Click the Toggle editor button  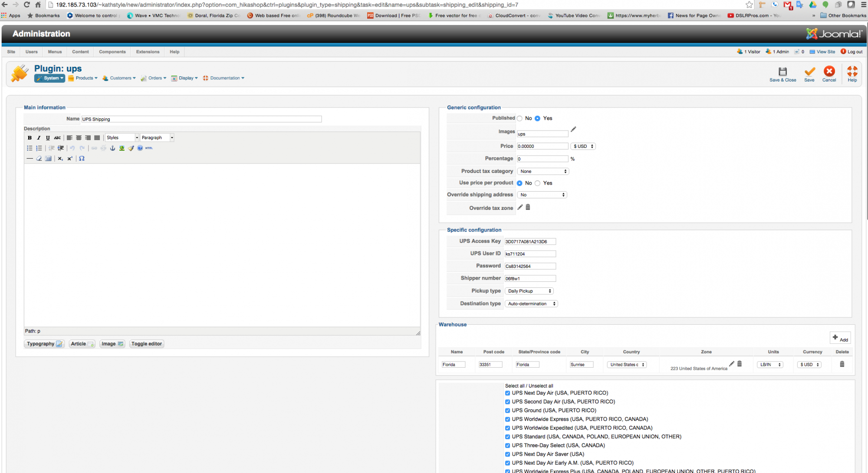(146, 344)
